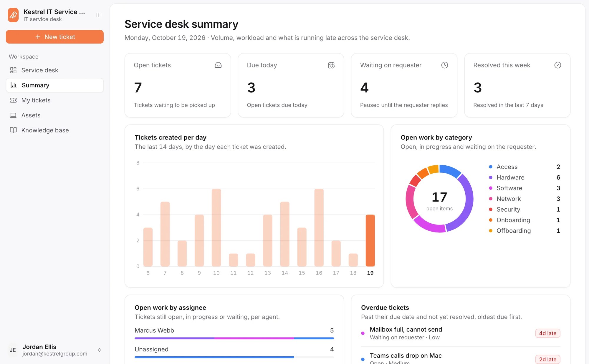The image size is (589, 364).
Task: Click the highlighted bar for day 19
Action: [x=370, y=240]
